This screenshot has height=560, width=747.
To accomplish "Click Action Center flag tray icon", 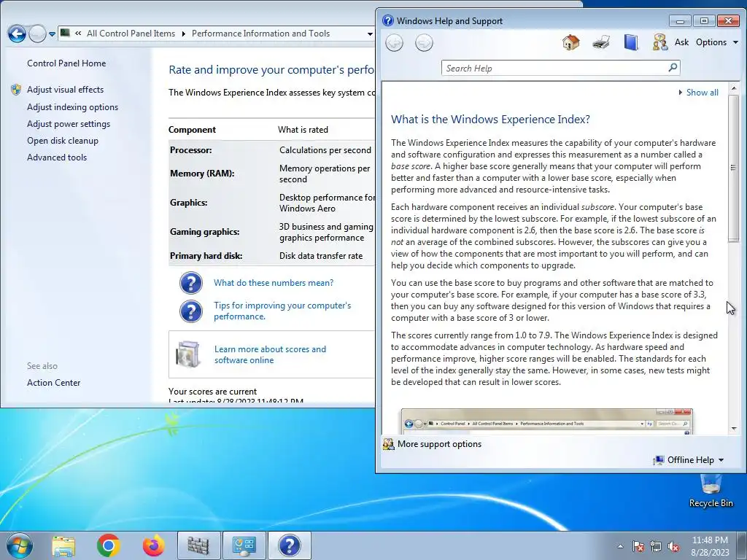I will pos(638,546).
